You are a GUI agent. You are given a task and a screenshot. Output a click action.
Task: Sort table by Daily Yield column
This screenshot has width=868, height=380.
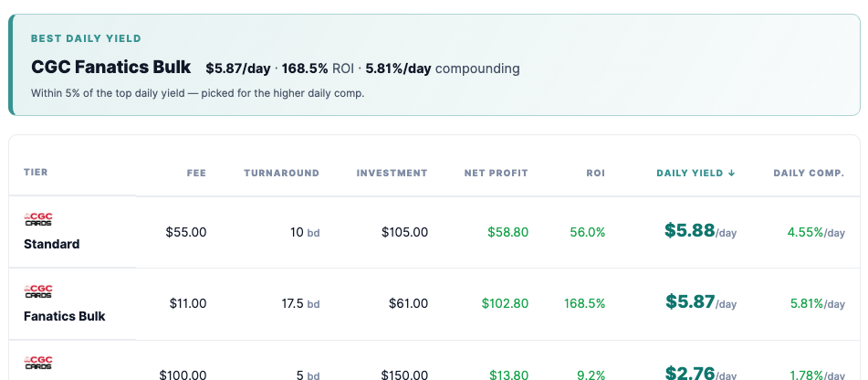tap(695, 173)
